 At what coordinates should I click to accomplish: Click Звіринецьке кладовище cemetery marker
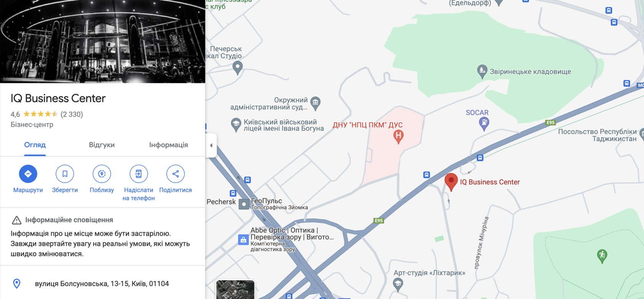point(482,71)
